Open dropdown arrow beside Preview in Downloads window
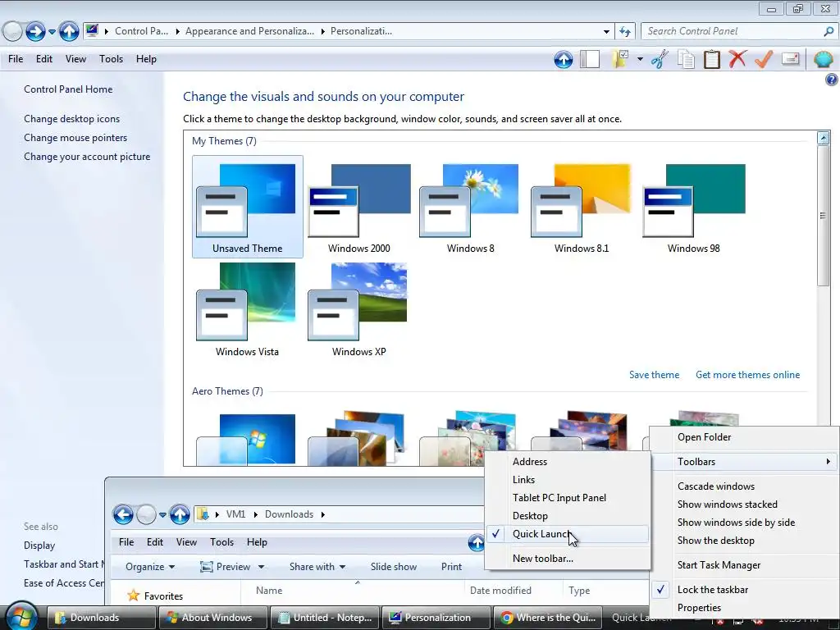 tap(262, 567)
